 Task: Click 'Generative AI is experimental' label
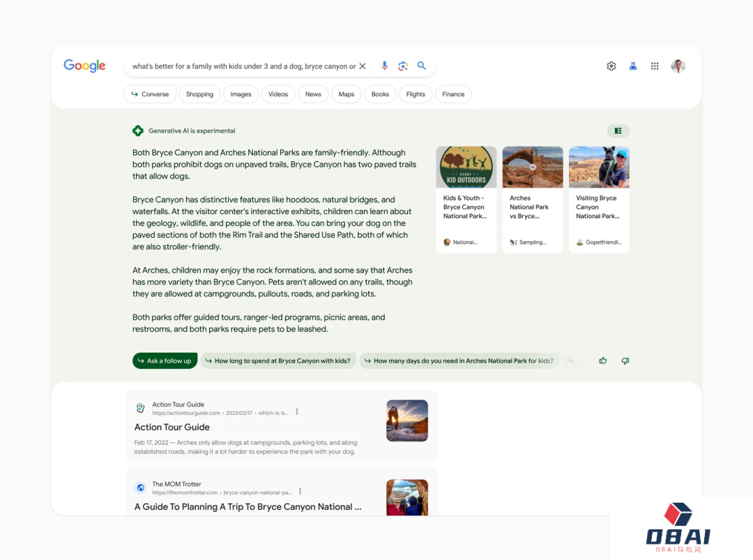pyautogui.click(x=192, y=130)
